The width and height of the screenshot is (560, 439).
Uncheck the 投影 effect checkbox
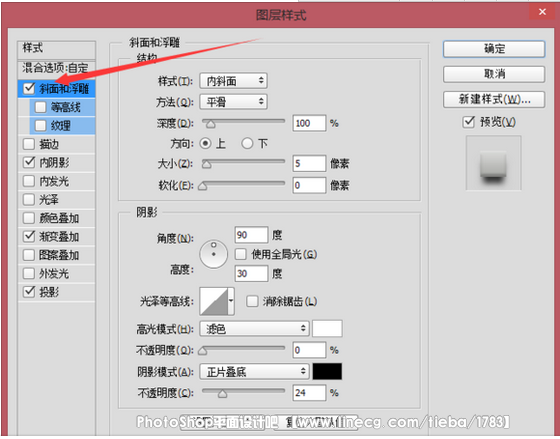[x=29, y=292]
